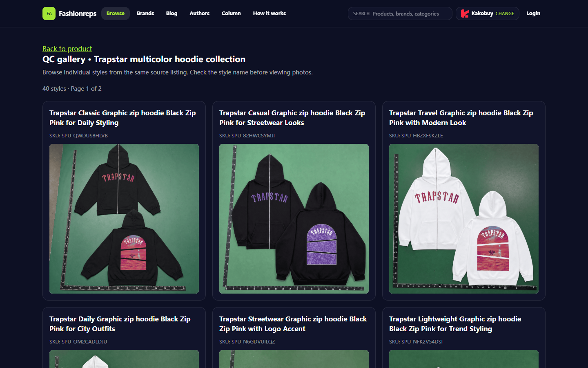
Task: Select the Browse nav item
Action: [116, 13]
